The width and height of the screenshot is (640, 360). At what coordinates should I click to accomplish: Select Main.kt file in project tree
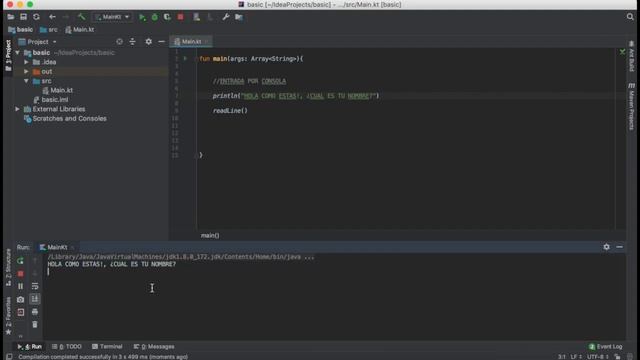[x=58, y=90]
